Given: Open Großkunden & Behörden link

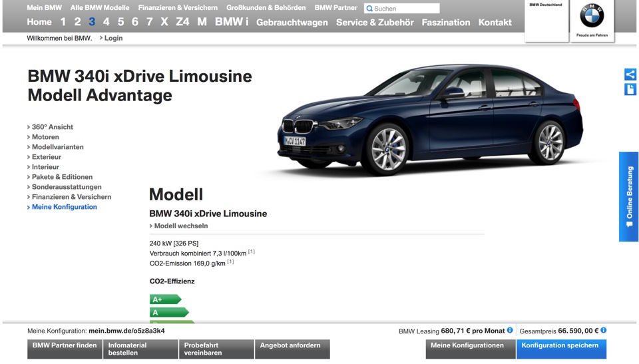Looking at the screenshot, I should (x=266, y=8).
